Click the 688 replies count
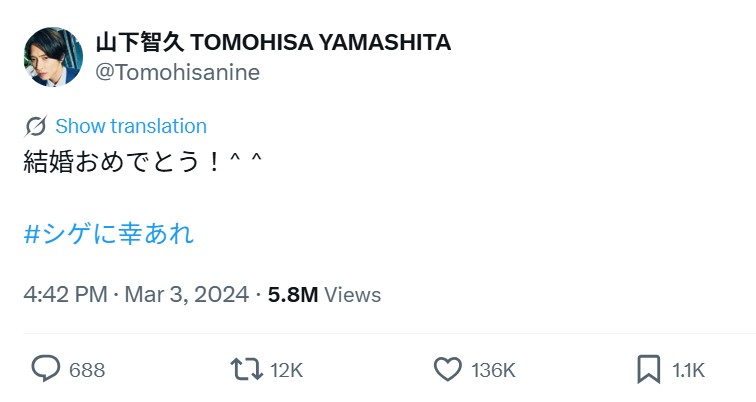Screen dimensions: 756x402 87,370
